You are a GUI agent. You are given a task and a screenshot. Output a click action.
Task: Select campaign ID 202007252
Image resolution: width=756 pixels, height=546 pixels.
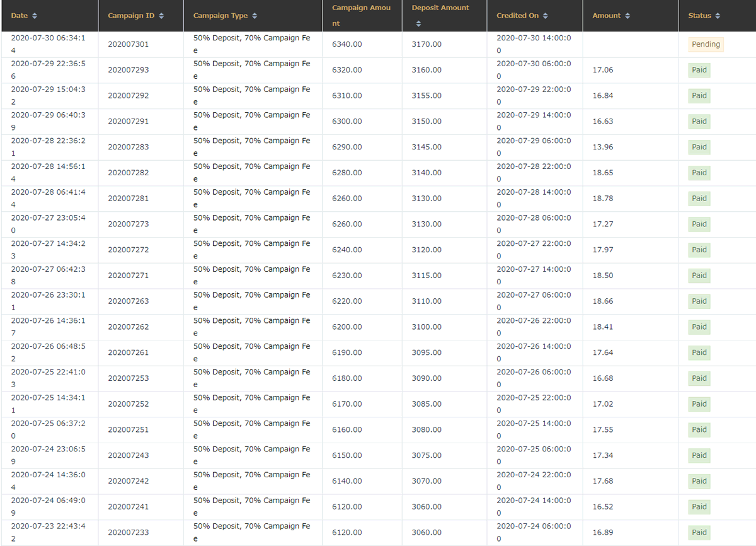[129, 404]
